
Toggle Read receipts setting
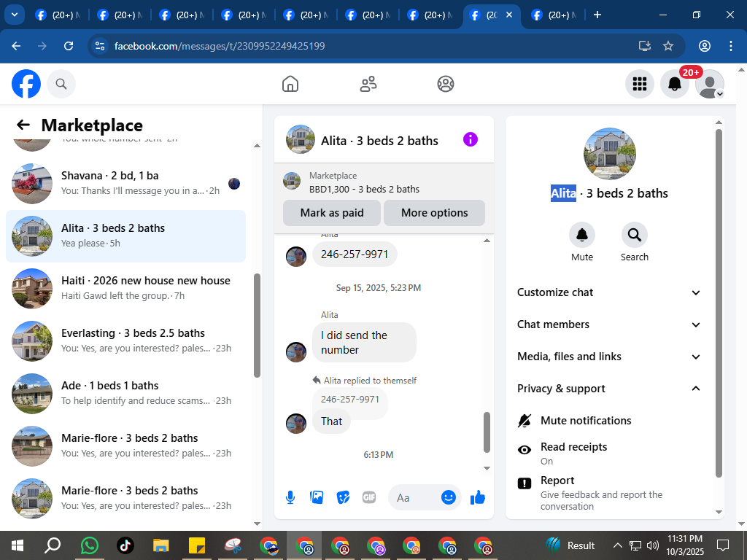[610, 454]
